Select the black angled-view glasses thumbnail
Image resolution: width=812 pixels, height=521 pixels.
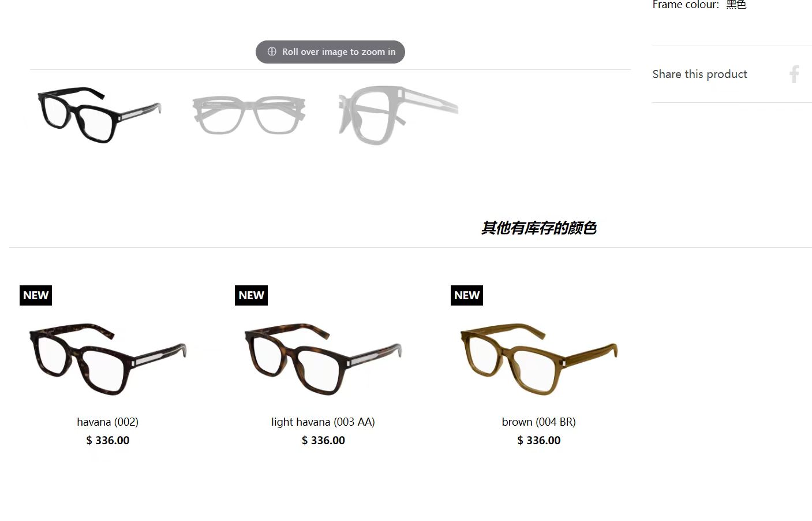click(x=99, y=115)
